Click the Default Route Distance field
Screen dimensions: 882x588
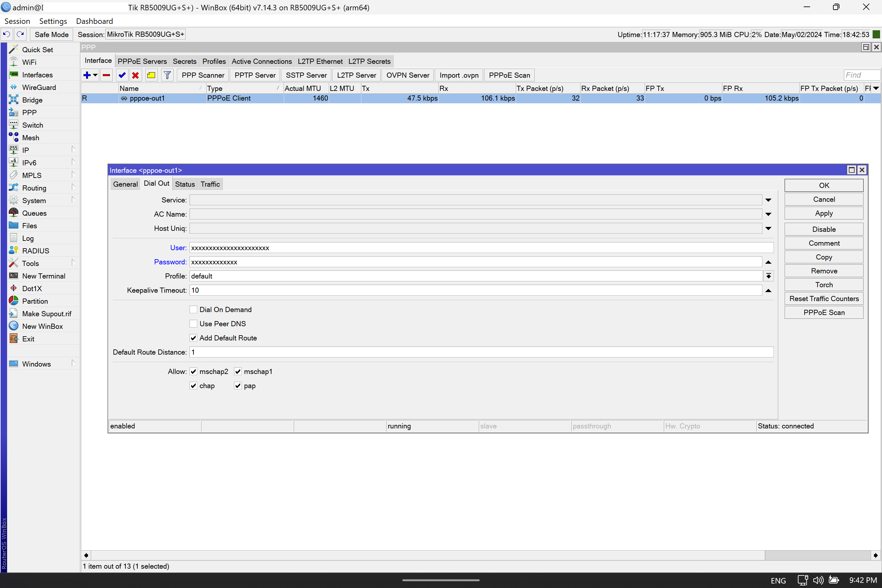481,352
